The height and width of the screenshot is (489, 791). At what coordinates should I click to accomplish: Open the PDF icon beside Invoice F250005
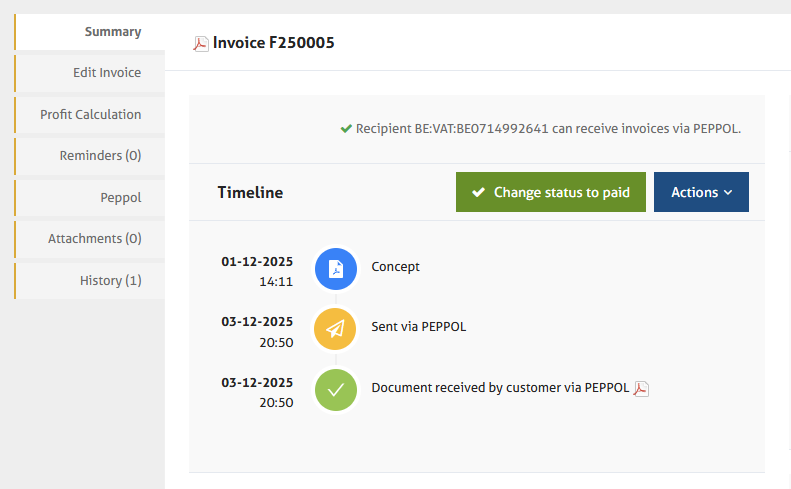pos(201,43)
